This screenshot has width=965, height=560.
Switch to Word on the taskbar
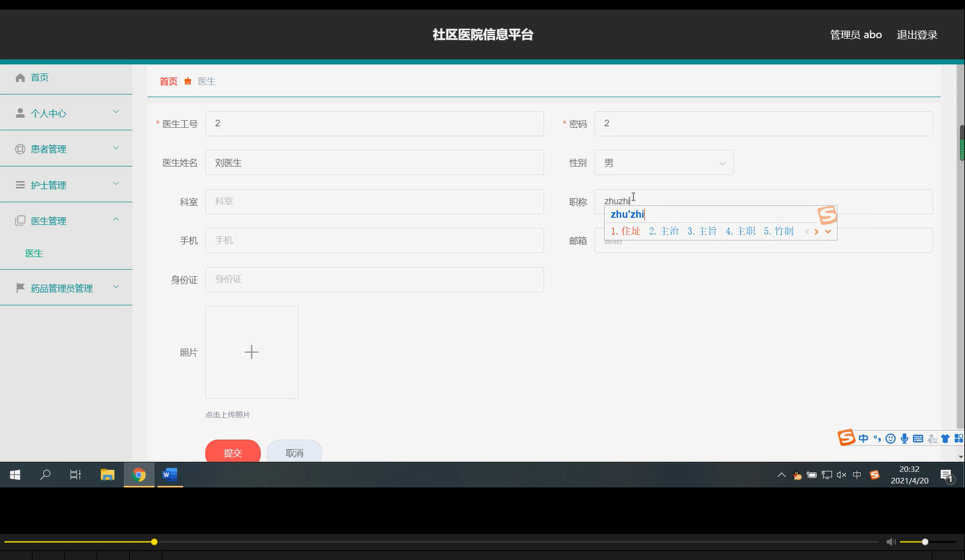pos(170,475)
